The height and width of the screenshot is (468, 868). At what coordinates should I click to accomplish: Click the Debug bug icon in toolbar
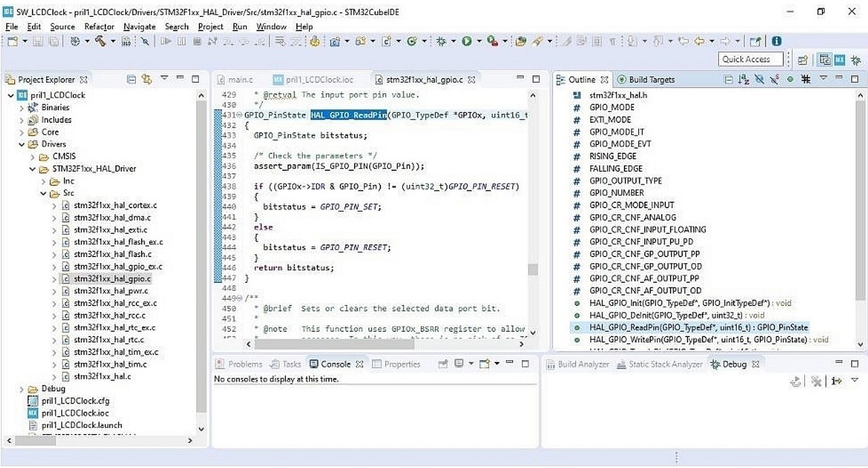pos(441,41)
